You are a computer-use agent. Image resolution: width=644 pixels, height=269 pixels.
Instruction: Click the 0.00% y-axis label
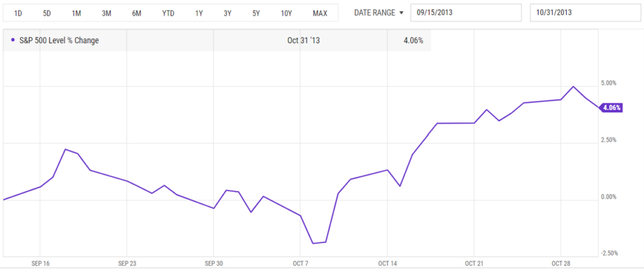tap(609, 197)
